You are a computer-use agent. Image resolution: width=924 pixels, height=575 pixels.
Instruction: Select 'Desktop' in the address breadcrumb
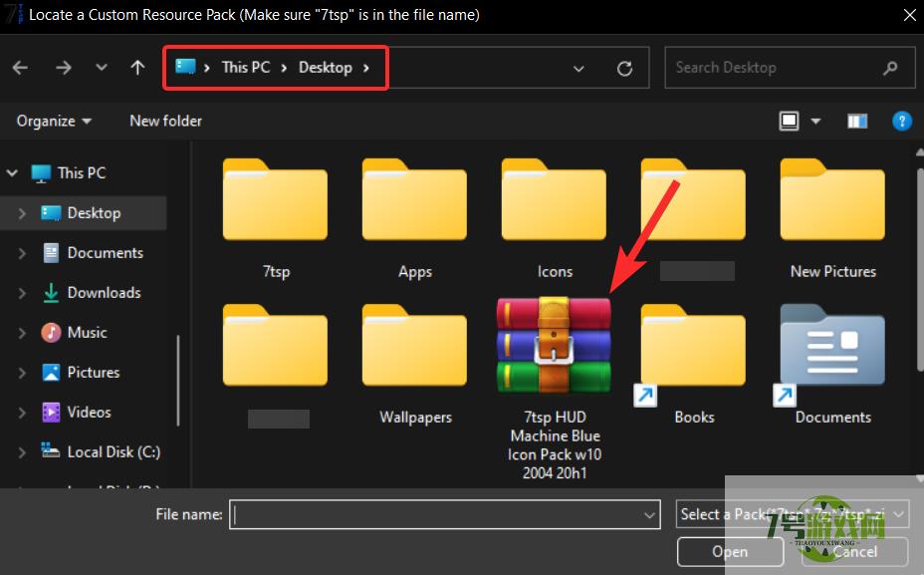tap(326, 67)
